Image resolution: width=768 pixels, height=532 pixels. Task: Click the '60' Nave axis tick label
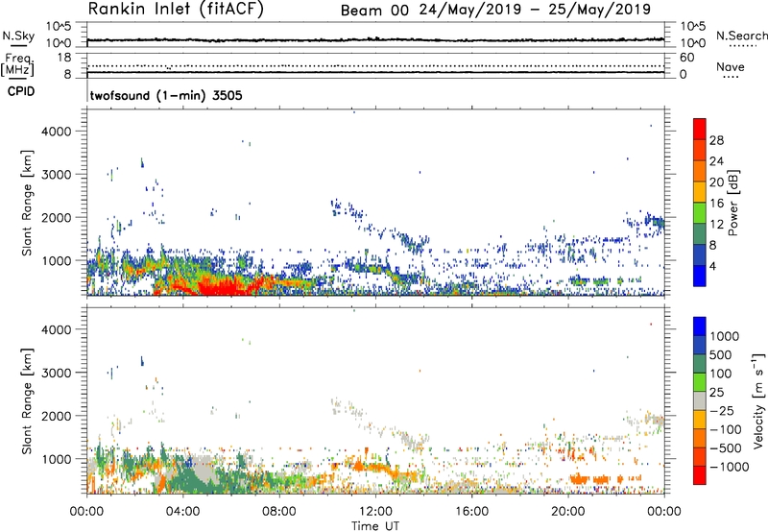[x=686, y=58]
